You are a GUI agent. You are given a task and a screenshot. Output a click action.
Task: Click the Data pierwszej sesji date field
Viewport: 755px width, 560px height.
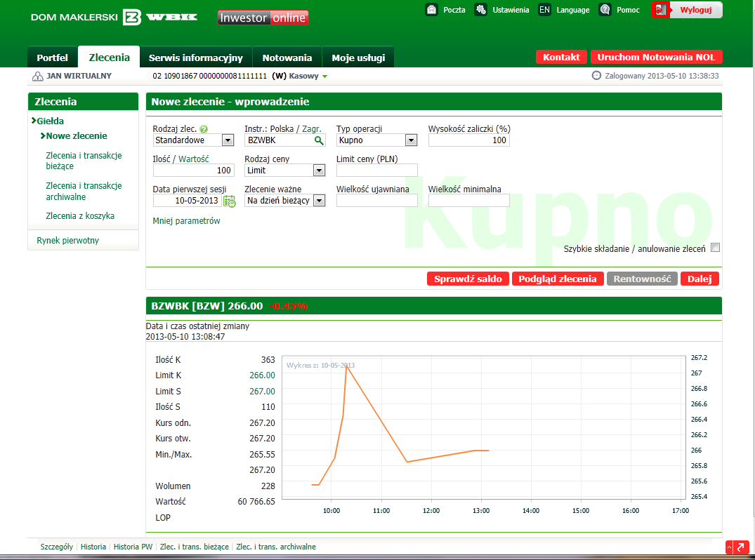(188, 201)
